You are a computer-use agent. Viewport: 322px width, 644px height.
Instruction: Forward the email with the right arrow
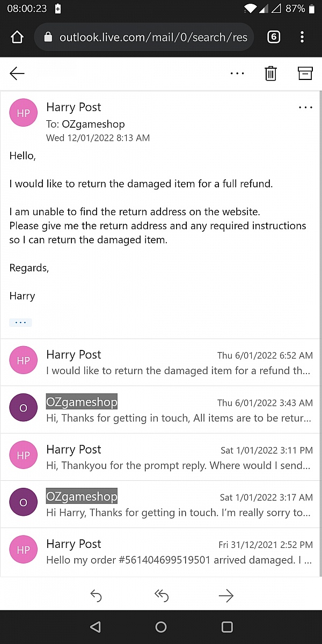226,595
